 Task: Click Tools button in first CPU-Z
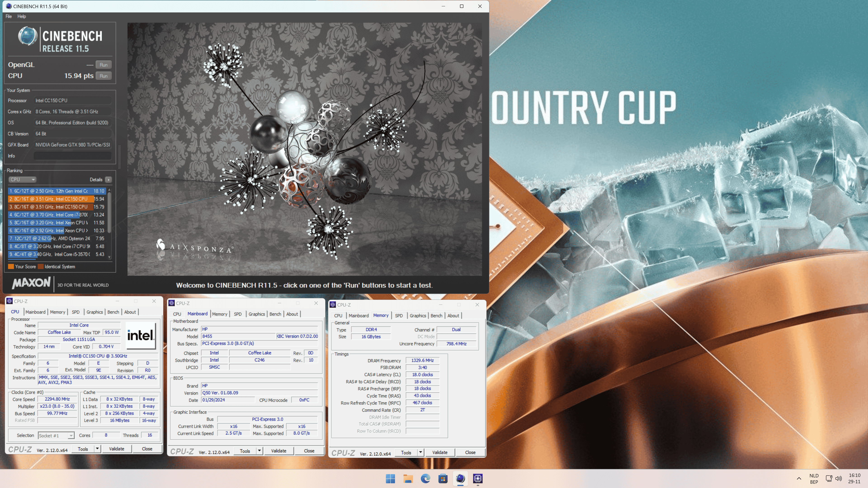[x=83, y=449]
